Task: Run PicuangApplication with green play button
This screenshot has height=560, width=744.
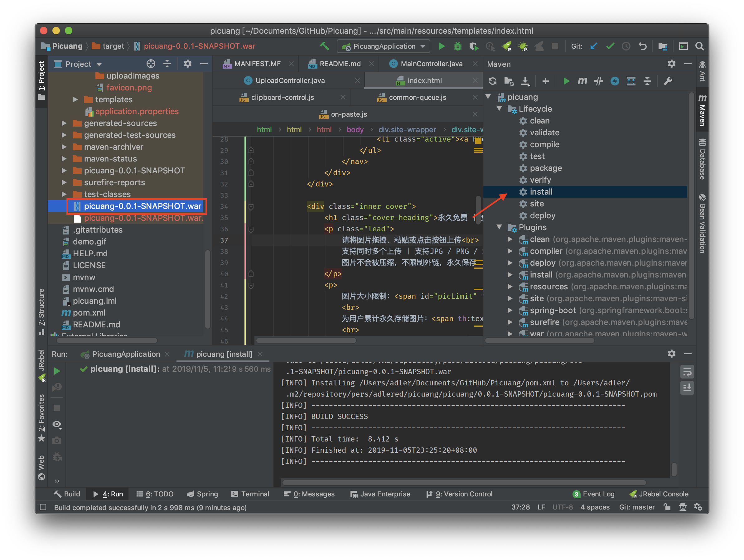Action: pyautogui.click(x=442, y=46)
